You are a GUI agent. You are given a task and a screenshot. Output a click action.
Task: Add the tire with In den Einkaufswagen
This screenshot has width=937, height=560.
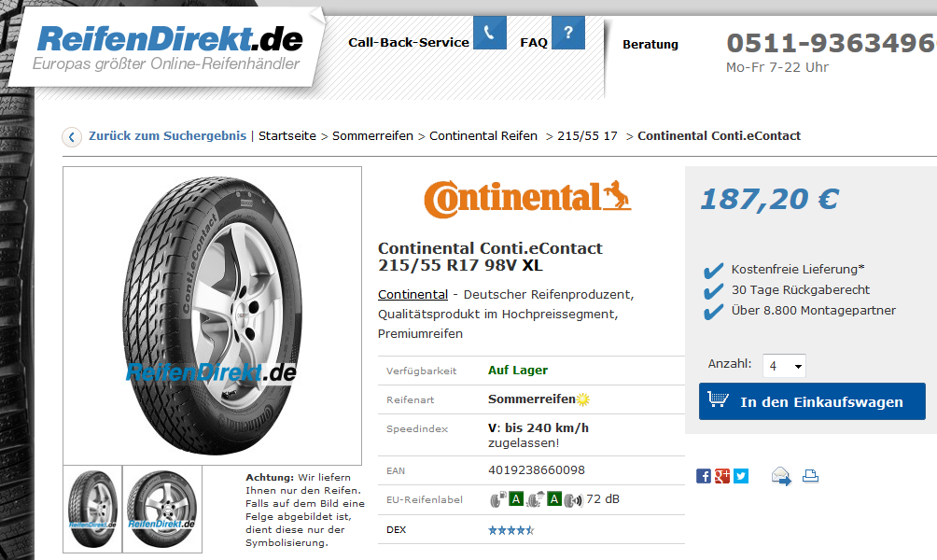[812, 401]
